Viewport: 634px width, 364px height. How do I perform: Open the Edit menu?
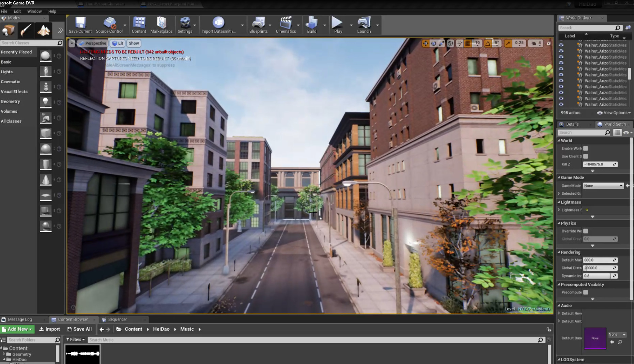coord(17,11)
